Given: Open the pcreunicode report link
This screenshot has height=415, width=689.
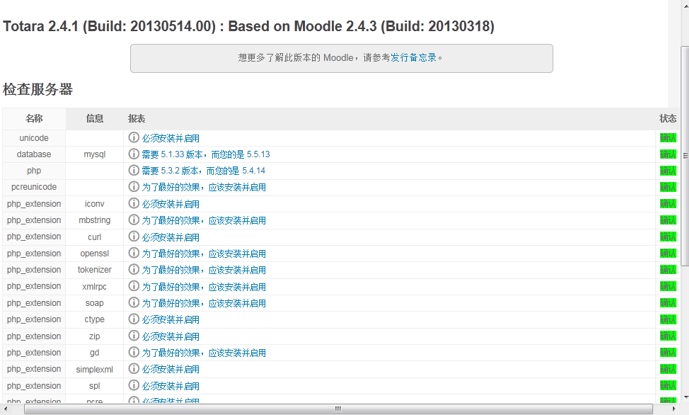Looking at the screenshot, I should 204,187.
